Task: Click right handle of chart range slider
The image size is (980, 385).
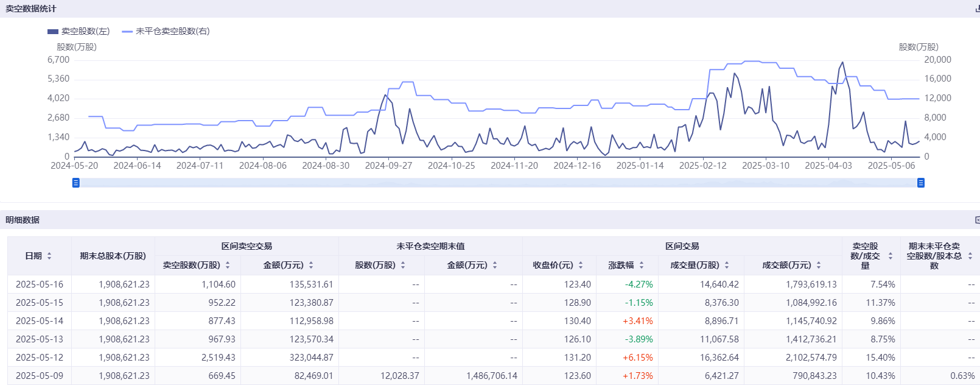Action: click(921, 183)
